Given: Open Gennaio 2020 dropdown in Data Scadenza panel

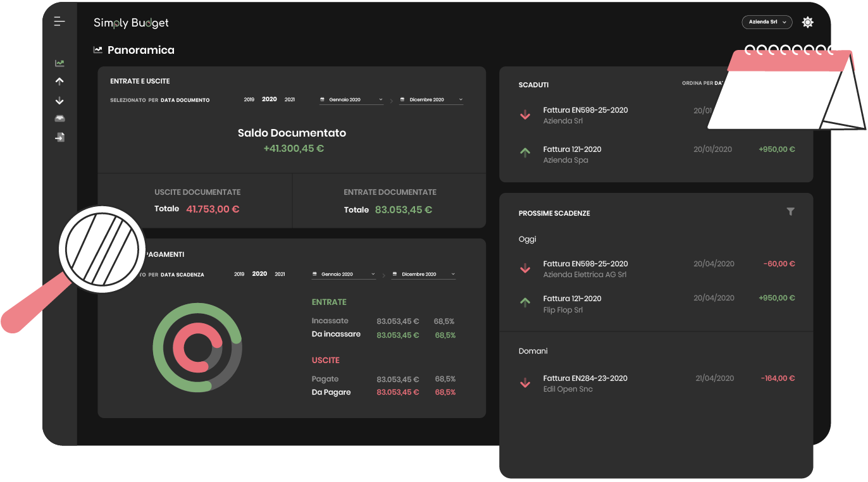Looking at the screenshot, I should point(344,275).
